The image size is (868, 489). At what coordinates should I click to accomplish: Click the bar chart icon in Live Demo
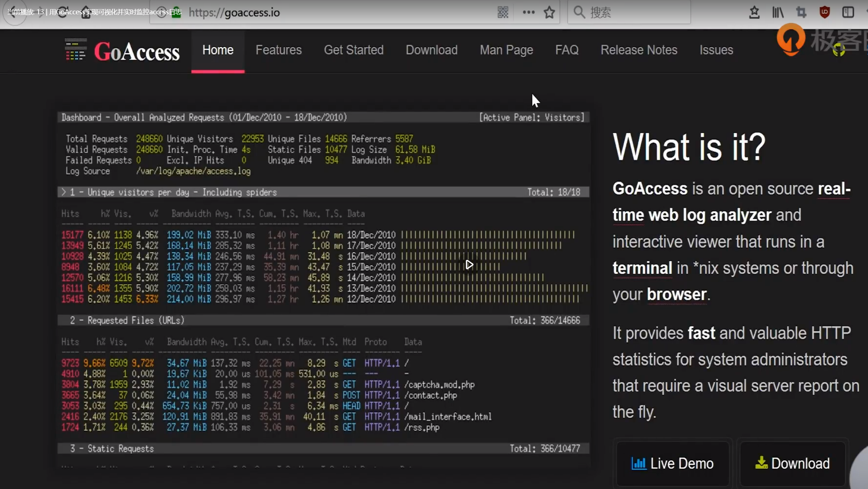pyautogui.click(x=639, y=463)
